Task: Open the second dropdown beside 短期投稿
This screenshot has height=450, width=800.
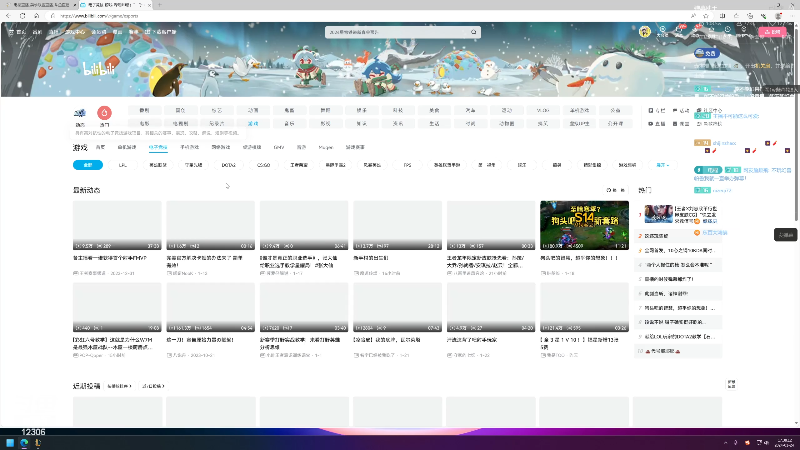Action: point(153,386)
